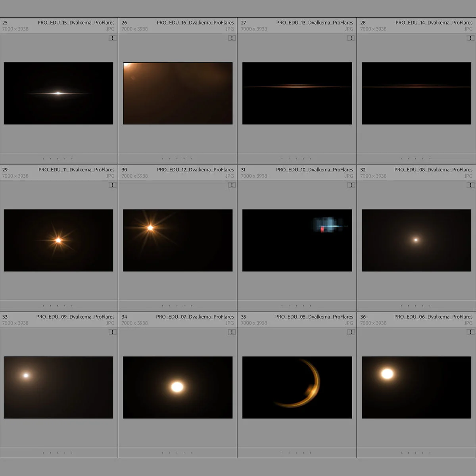Click the warning badge on cell 29
This screenshot has width=476, height=476.
pos(113,185)
